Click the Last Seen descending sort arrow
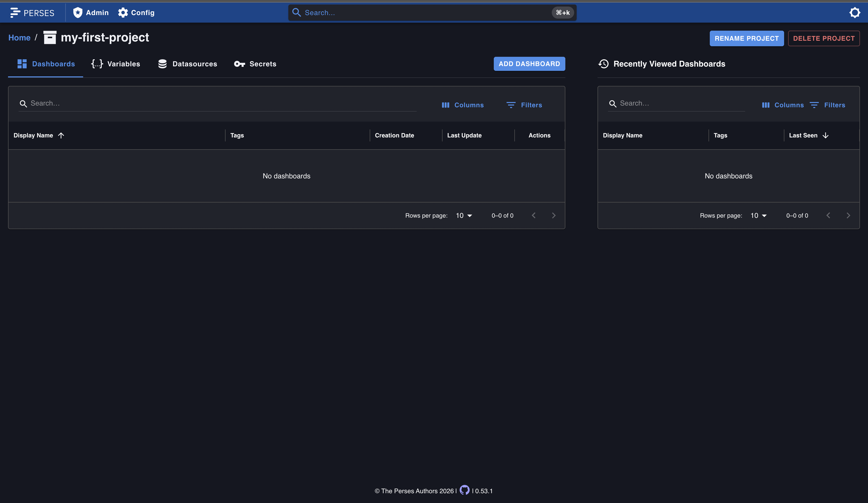The image size is (868, 503). pyautogui.click(x=825, y=135)
